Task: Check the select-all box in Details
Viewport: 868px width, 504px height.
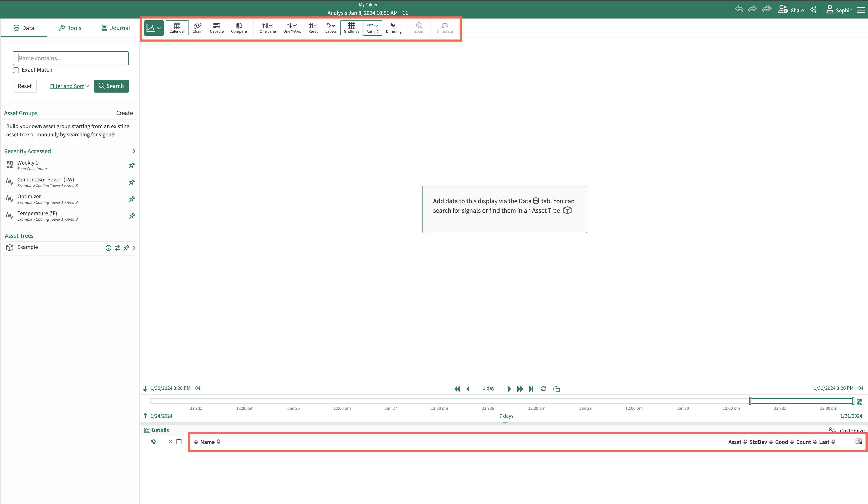Action: 179,442
